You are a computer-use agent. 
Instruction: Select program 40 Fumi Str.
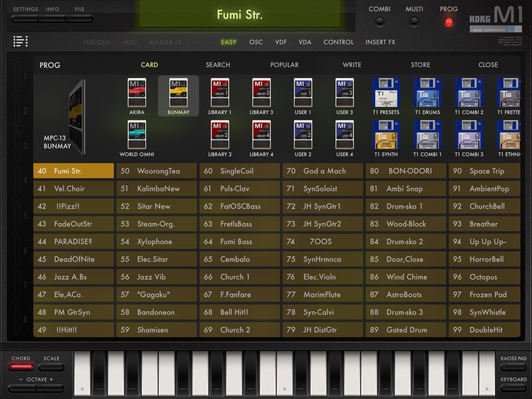point(74,171)
